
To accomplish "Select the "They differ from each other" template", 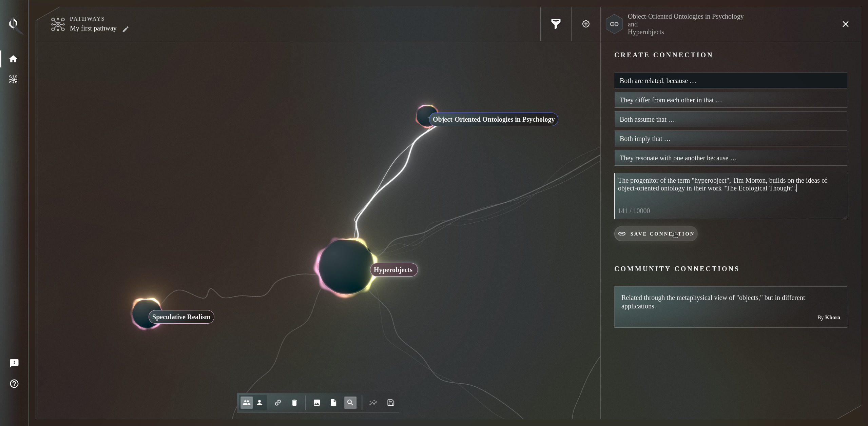I will pos(730,100).
